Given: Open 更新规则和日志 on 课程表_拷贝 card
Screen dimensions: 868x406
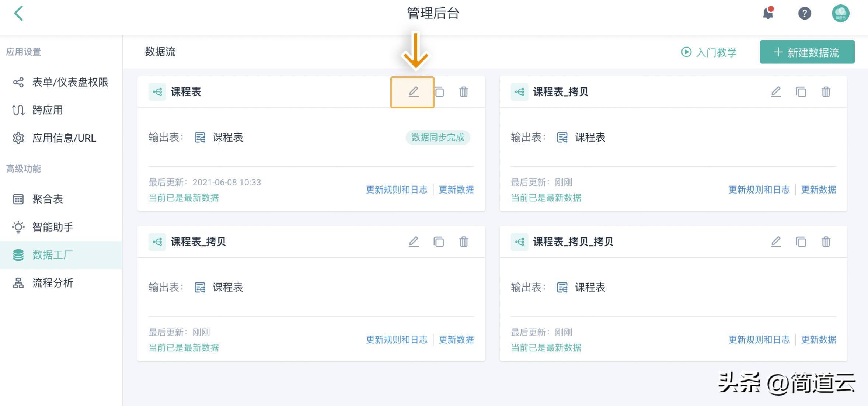Looking at the screenshot, I should tap(759, 189).
